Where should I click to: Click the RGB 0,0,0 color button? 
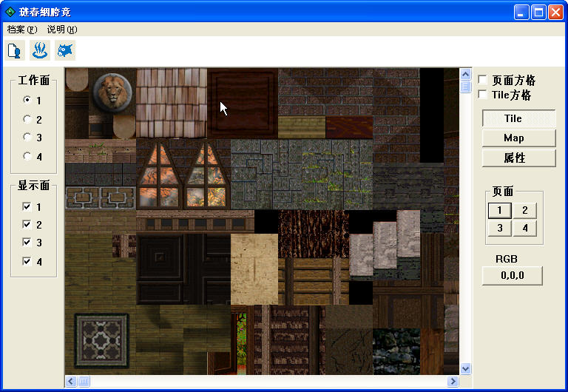tap(513, 276)
